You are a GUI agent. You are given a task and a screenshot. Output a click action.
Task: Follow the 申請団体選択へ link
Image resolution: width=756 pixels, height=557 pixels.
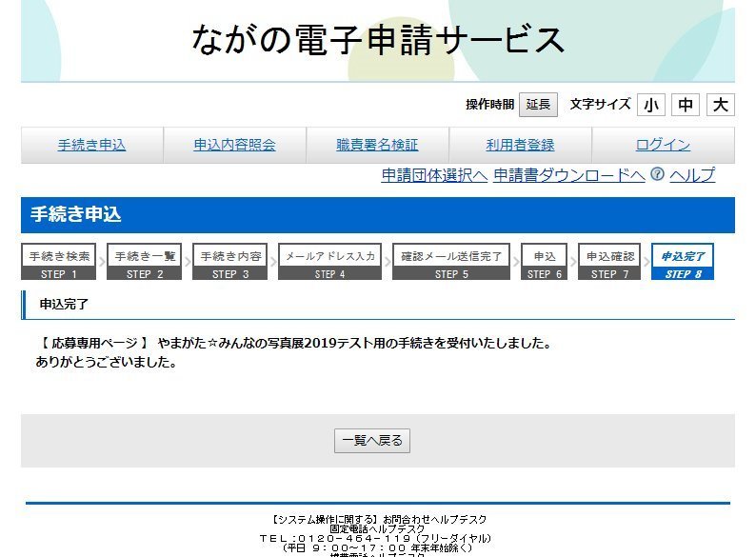click(434, 175)
